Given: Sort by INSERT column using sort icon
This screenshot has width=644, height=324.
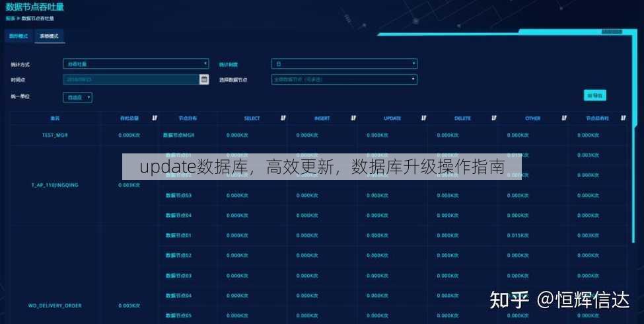Looking at the screenshot, I should coord(353,118).
